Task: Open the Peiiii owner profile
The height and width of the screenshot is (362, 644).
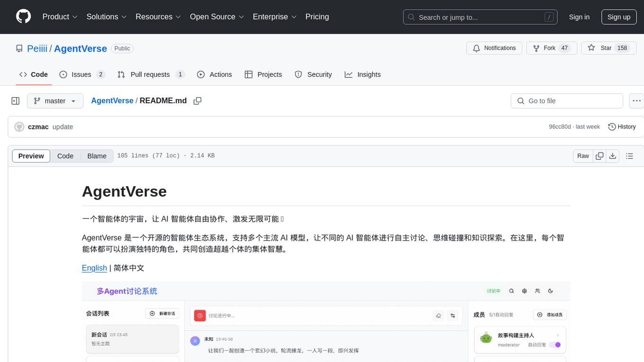Action: pyautogui.click(x=37, y=48)
